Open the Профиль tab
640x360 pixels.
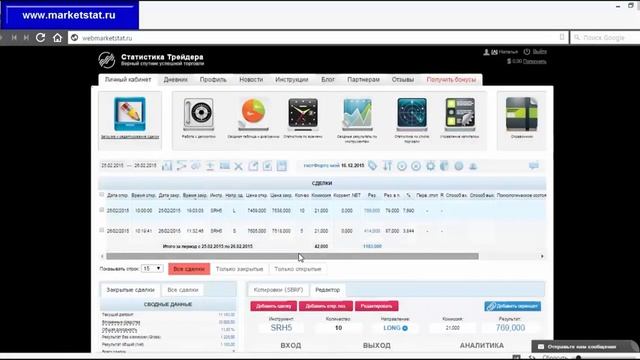pos(213,80)
